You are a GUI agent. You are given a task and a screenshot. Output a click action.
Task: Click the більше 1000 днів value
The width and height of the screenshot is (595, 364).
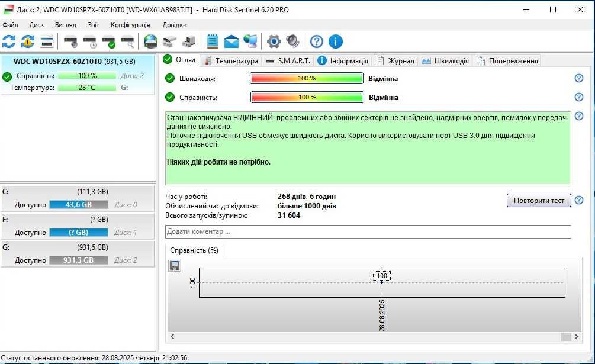coord(307,206)
